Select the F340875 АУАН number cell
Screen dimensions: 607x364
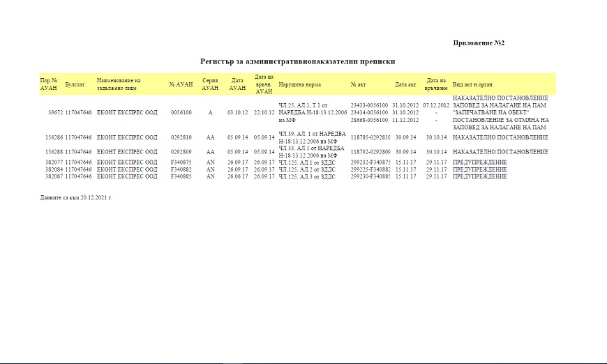181,162
